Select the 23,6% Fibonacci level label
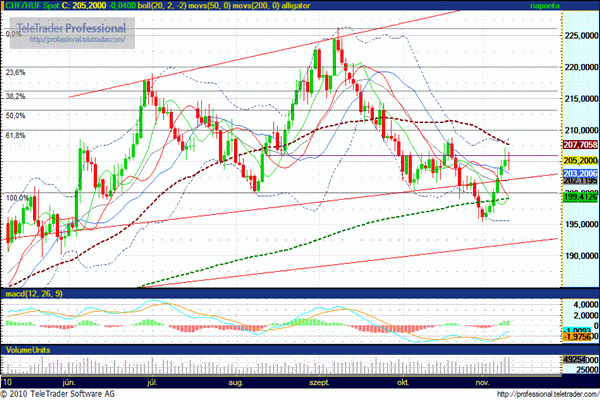600x400 pixels. click(15, 73)
